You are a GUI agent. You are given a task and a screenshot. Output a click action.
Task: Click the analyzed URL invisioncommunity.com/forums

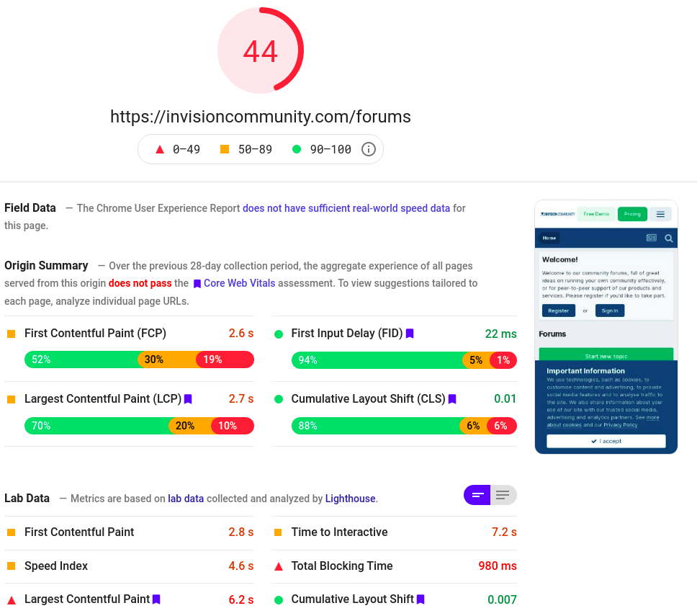(261, 117)
